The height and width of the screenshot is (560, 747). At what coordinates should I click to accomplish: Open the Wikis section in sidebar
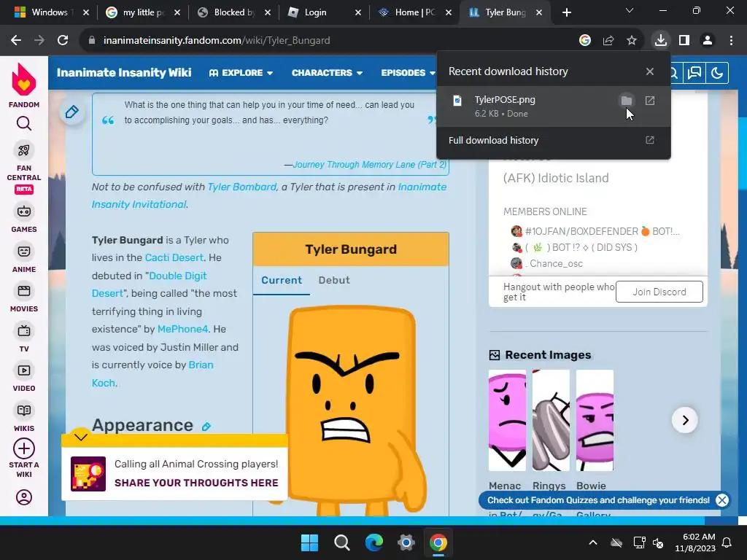tap(24, 418)
